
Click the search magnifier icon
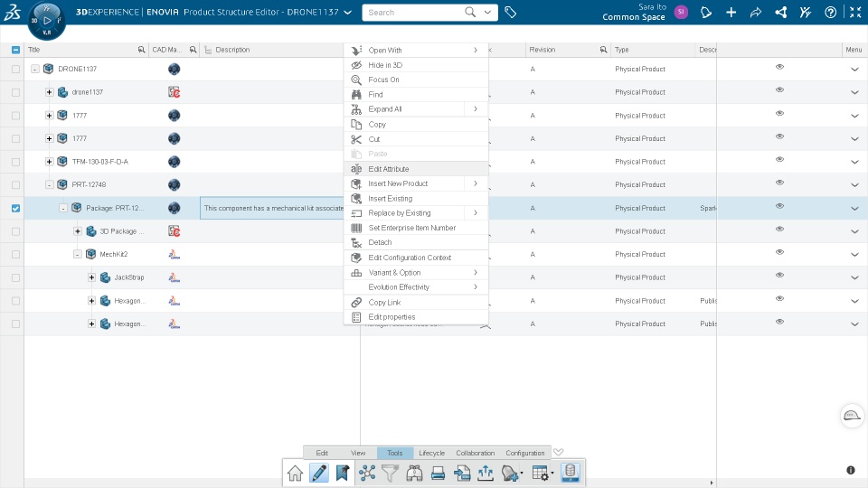(470, 12)
